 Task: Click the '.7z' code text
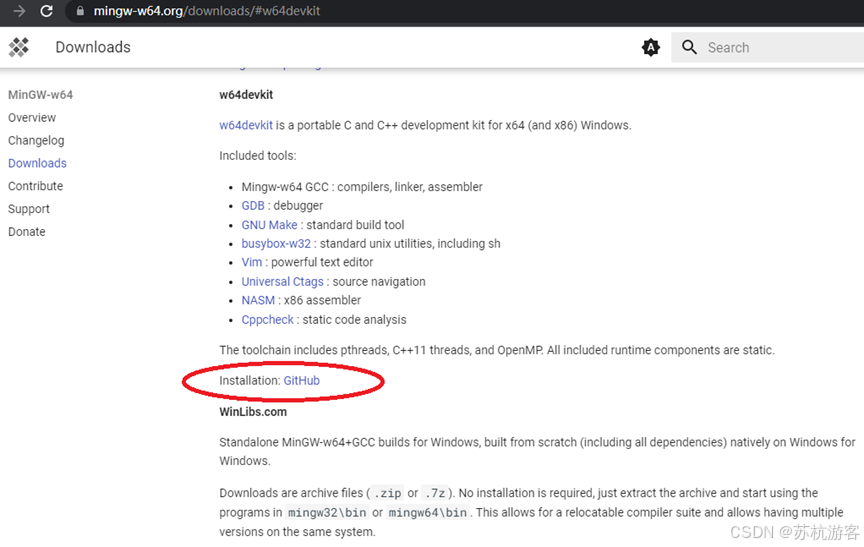point(435,493)
